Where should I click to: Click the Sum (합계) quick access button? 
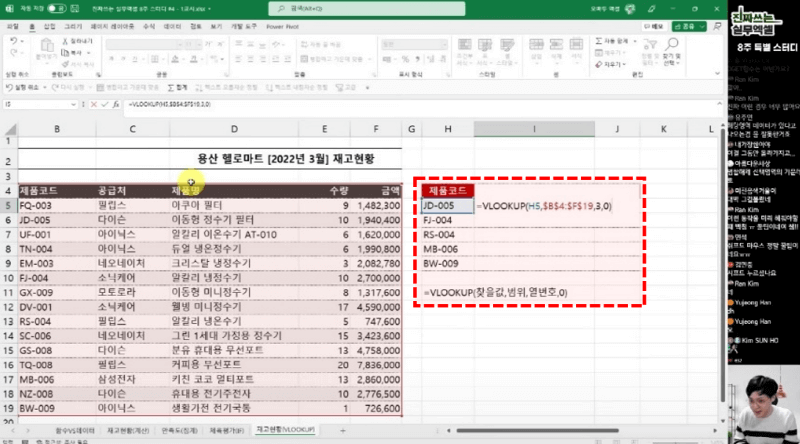tap(178, 88)
